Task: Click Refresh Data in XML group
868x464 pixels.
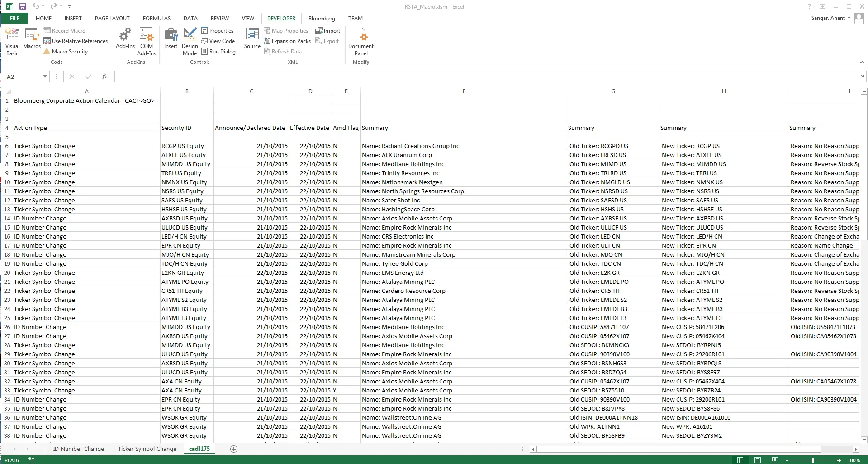Action: [283, 51]
